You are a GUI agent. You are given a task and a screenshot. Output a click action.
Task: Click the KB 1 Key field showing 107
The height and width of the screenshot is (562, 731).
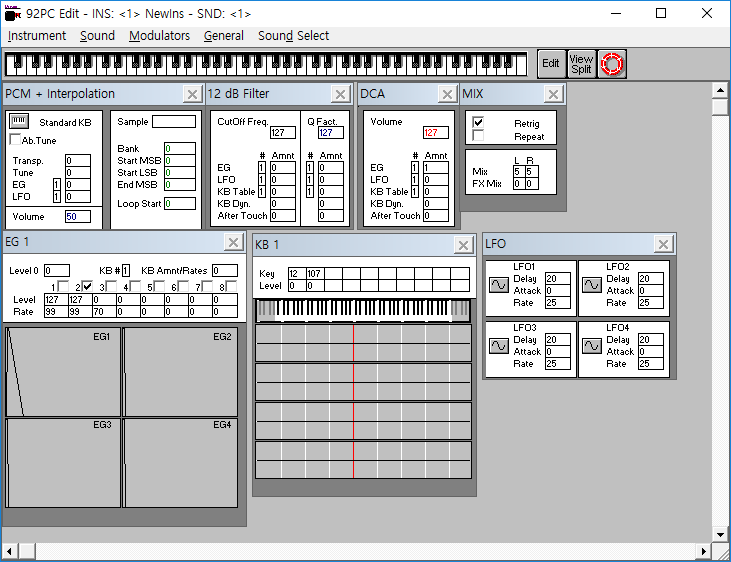[315, 273]
